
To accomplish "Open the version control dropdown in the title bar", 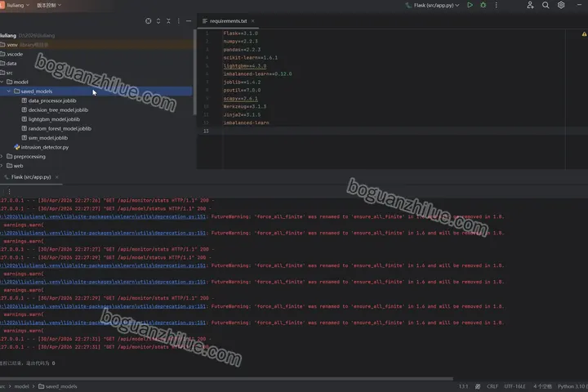I will coord(49,5).
